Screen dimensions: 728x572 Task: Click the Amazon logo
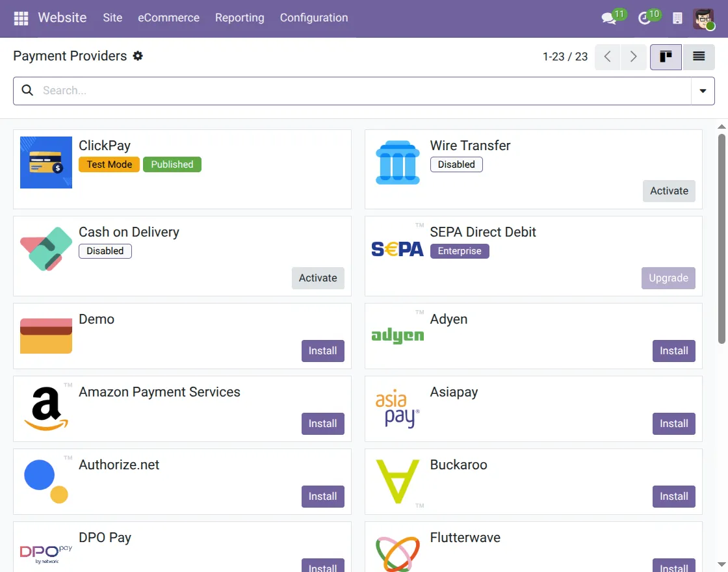pos(46,409)
